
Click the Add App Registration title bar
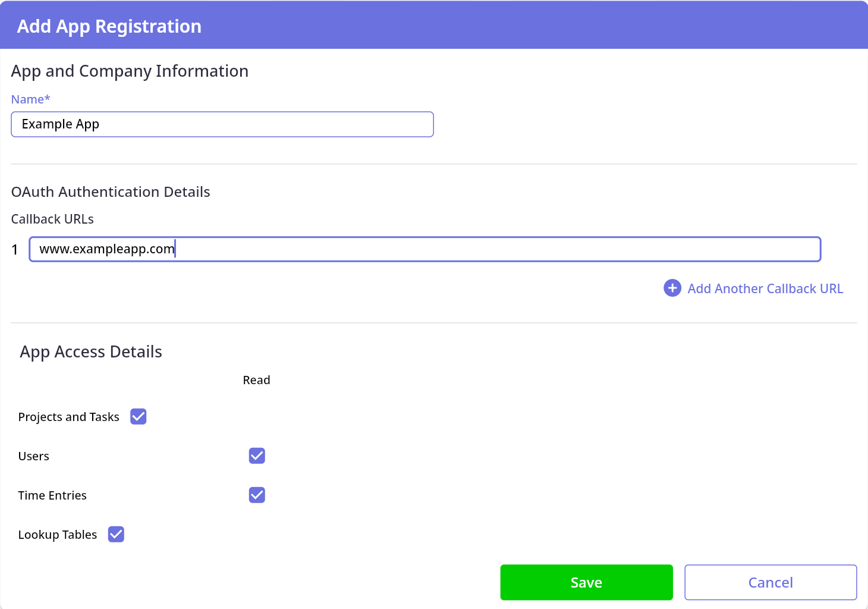click(x=109, y=26)
